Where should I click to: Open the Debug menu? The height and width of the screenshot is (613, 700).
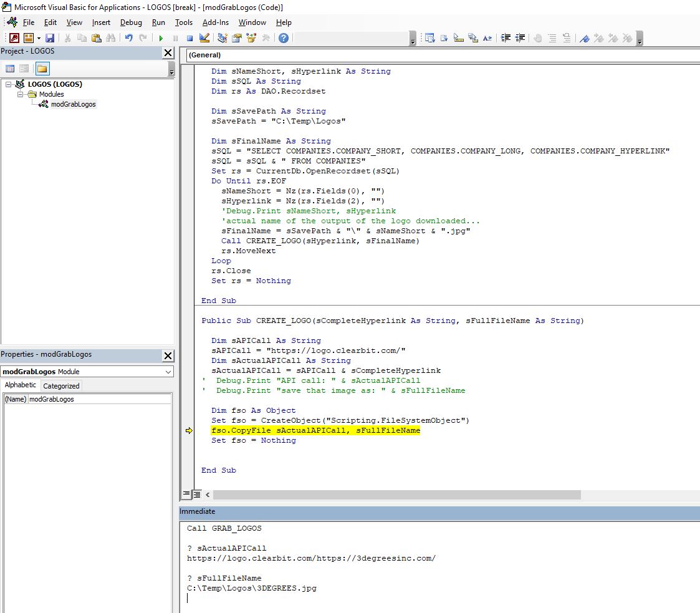132,22
